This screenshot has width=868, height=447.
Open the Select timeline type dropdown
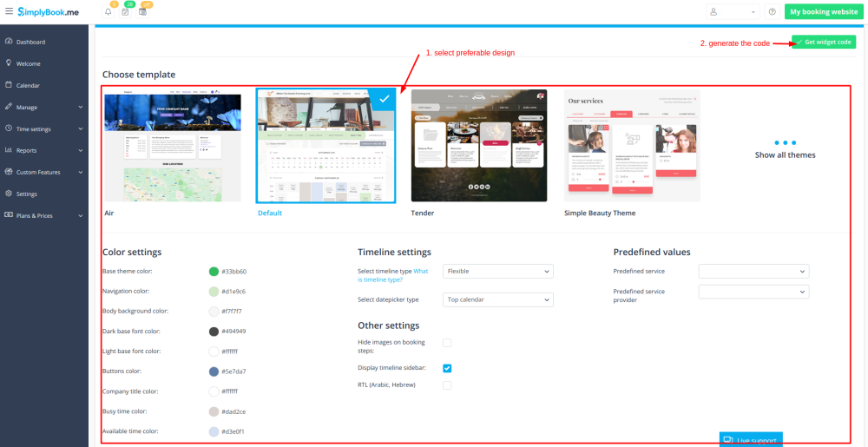click(x=497, y=272)
